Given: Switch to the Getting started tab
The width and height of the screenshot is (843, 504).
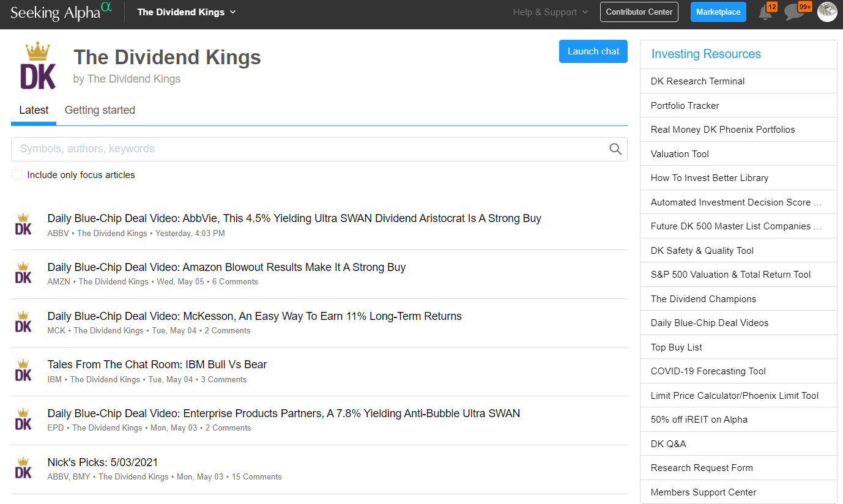Looking at the screenshot, I should tap(100, 110).
